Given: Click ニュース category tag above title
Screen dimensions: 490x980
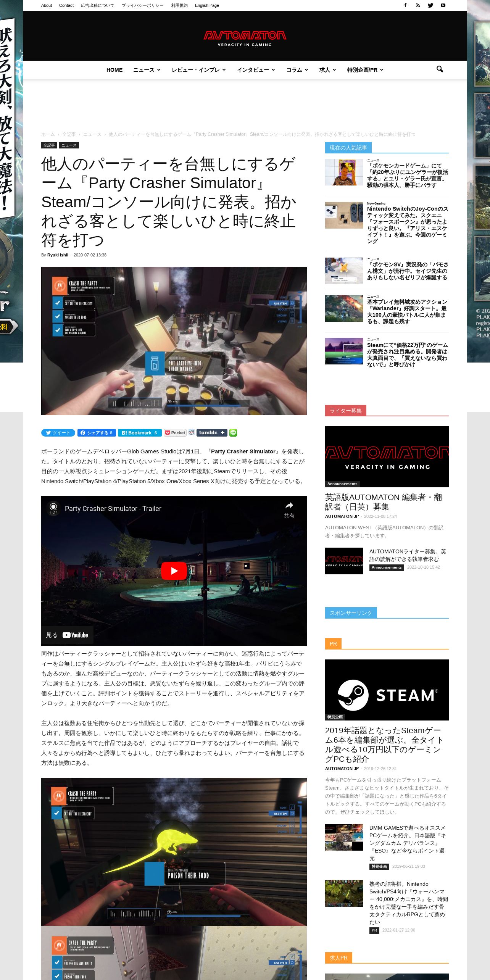Looking at the screenshot, I should tap(69, 145).
